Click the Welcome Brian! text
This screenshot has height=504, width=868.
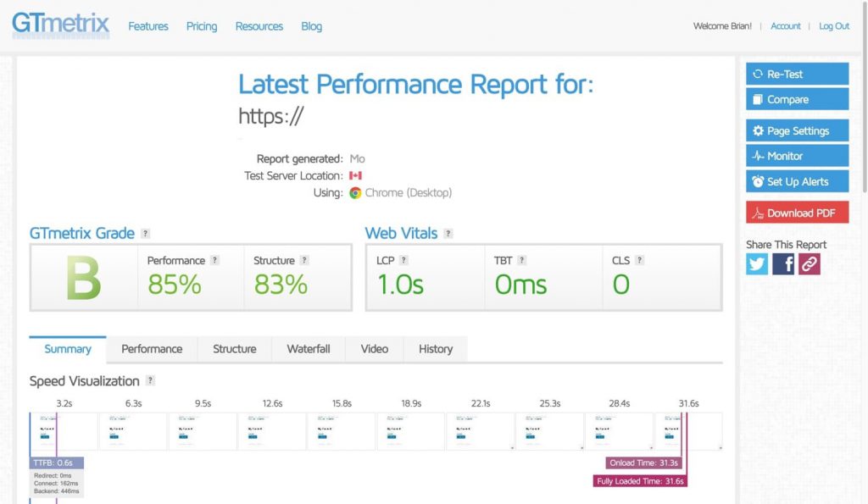tap(722, 26)
